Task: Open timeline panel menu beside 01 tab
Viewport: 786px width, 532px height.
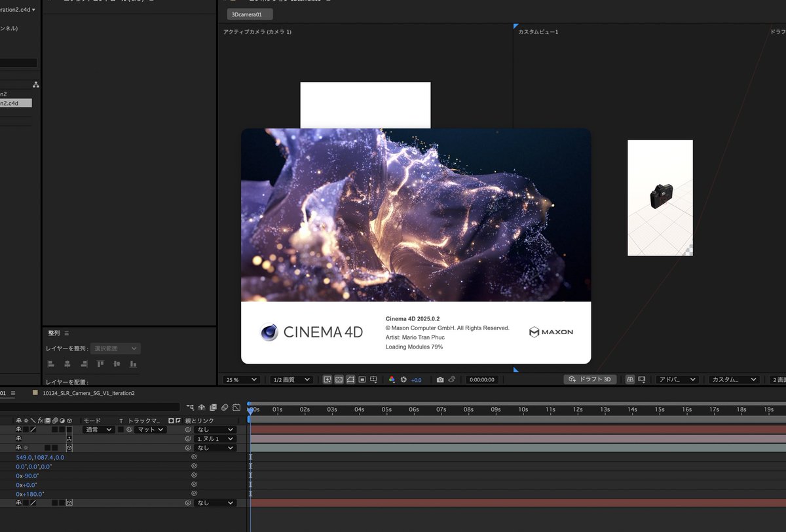Action: [x=12, y=393]
